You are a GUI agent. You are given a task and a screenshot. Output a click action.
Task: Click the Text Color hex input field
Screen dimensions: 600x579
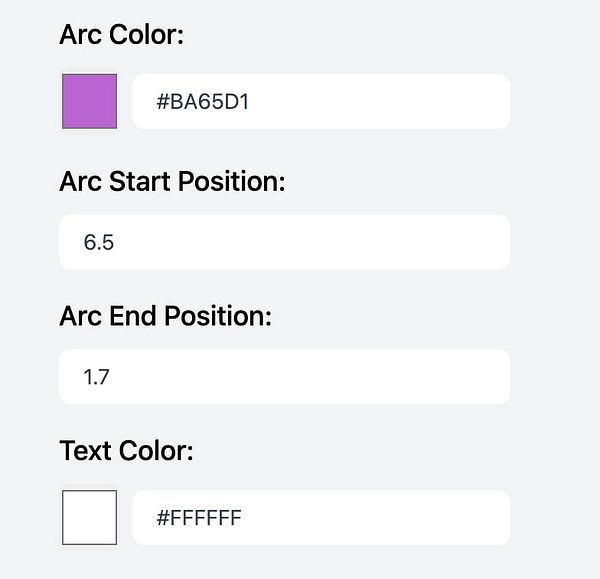click(x=321, y=517)
